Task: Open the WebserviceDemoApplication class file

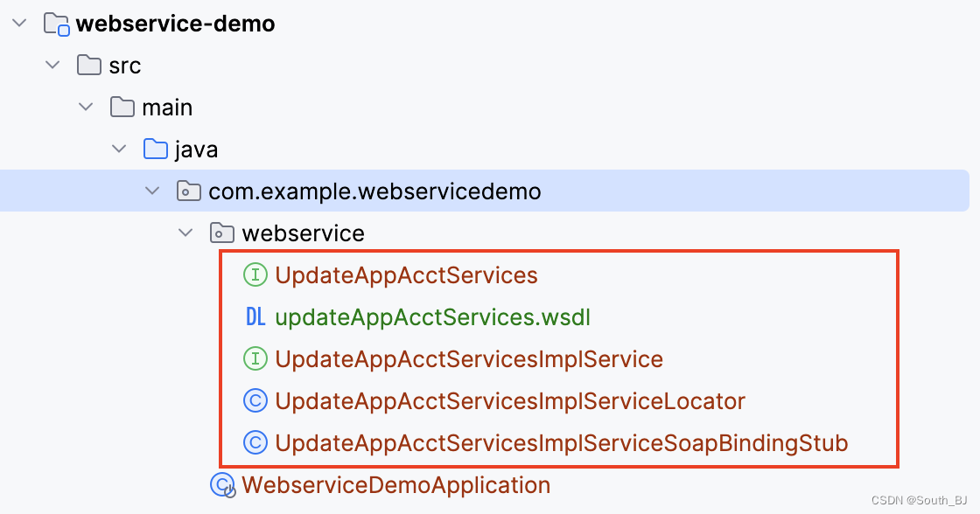Action: click(x=396, y=485)
